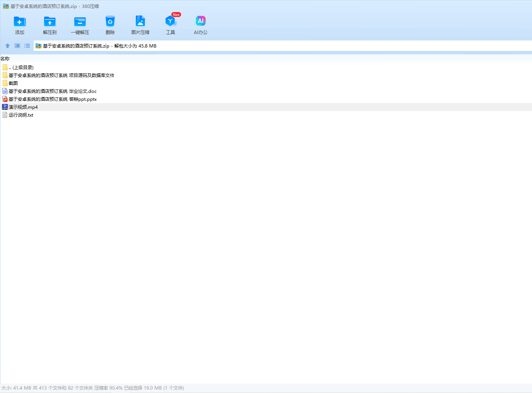532x393 pixels.
Task: Click the status bar text showing 压缩率 90.4%
Action: click(108, 388)
